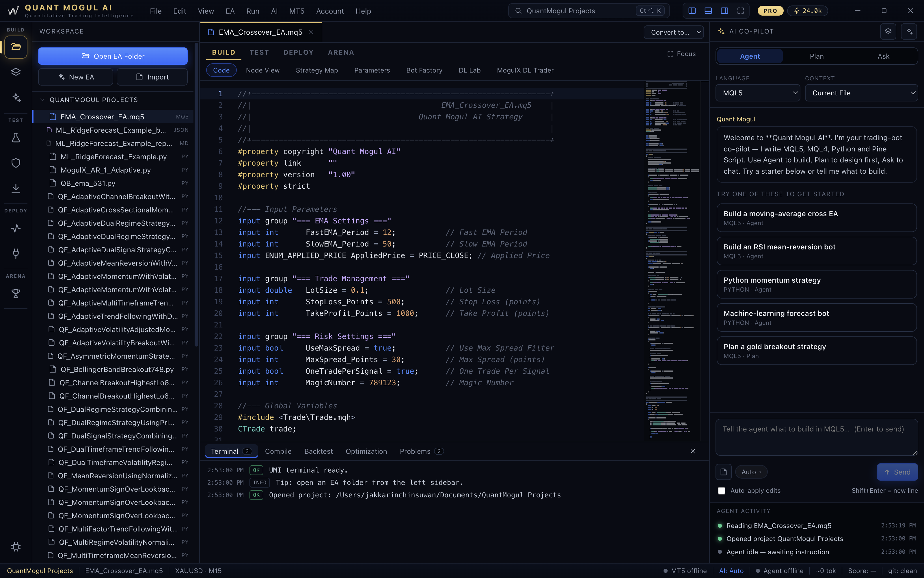Click the New EA button
This screenshot has width=924, height=578.
click(x=76, y=77)
